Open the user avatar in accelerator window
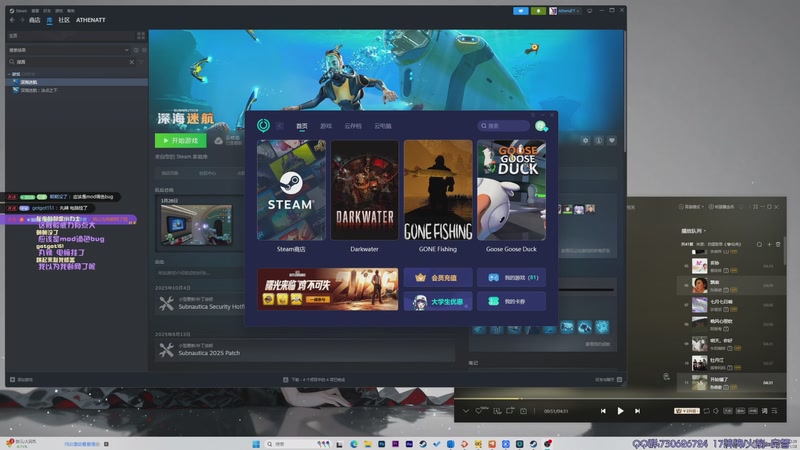Screen dimensions: 800x450 coord(541,126)
